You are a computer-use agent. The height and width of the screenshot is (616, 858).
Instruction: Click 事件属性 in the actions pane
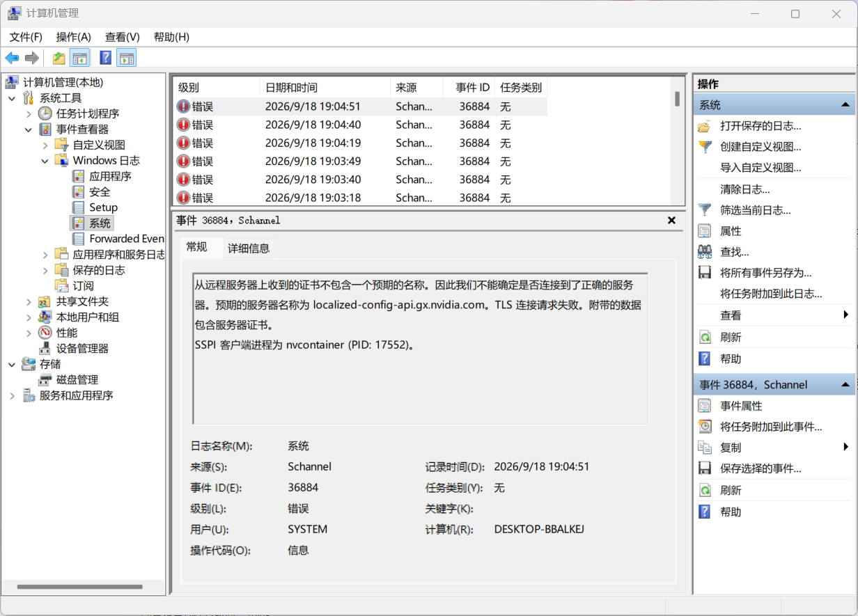click(x=741, y=406)
